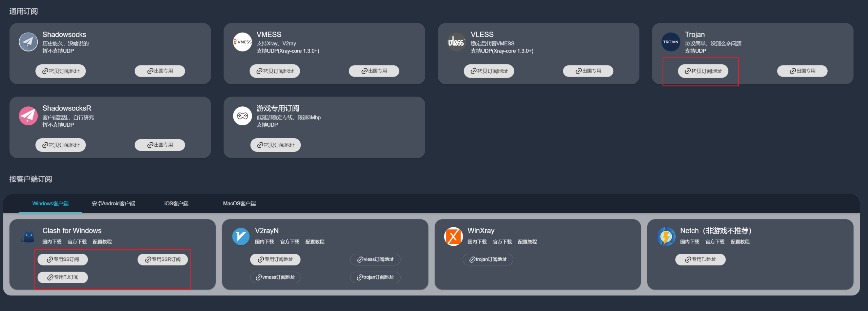Click the Trojan logo icon
This screenshot has height=311, width=868.
671,42
